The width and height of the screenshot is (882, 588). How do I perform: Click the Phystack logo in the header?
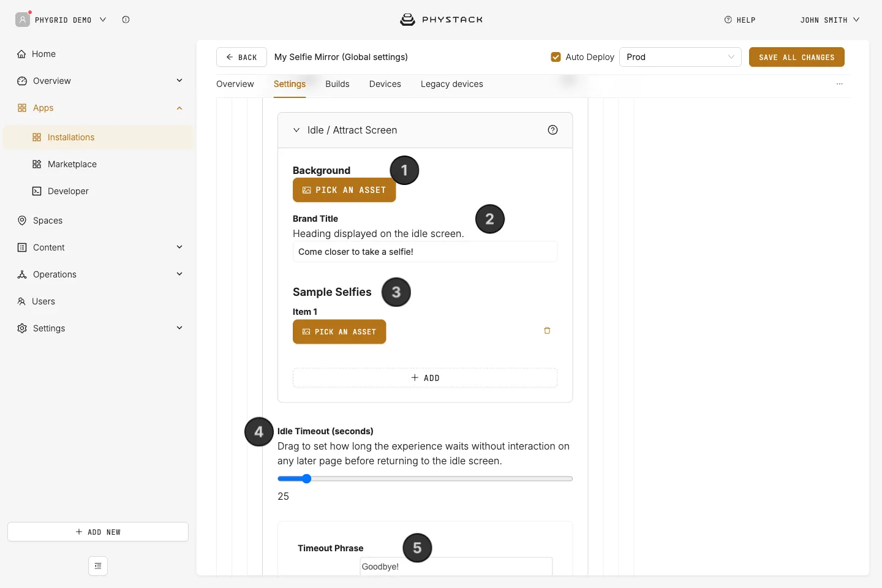441,20
